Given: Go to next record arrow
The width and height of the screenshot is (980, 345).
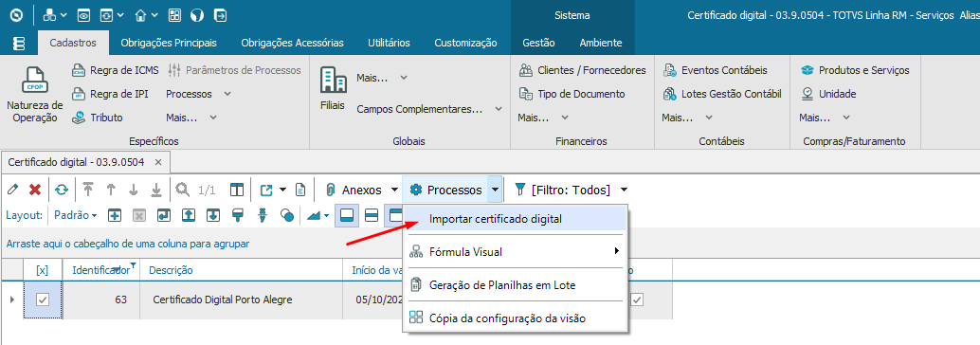Looking at the screenshot, I should point(133,190).
